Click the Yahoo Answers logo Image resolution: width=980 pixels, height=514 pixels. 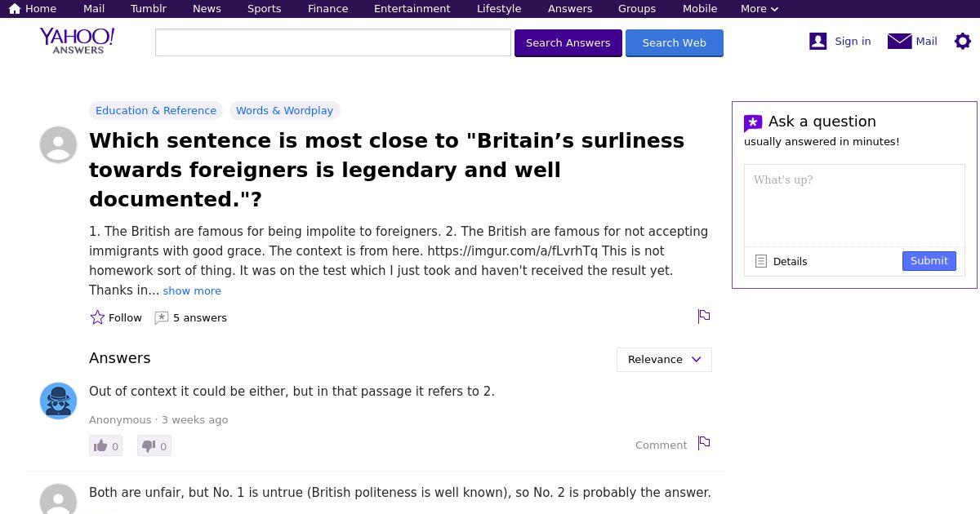(x=77, y=41)
